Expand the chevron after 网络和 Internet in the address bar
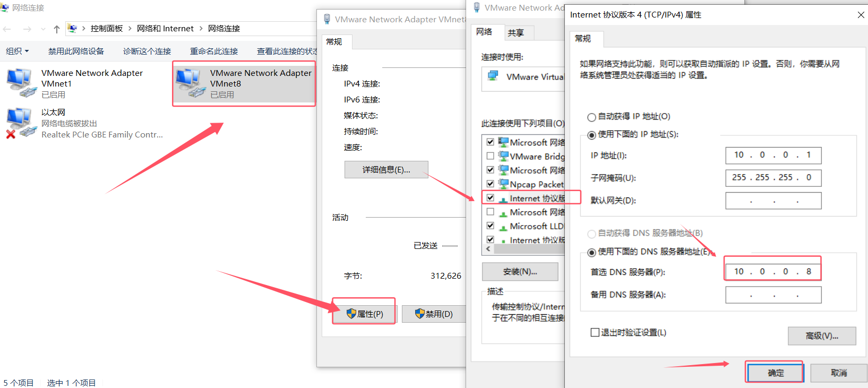The width and height of the screenshot is (868, 388). click(201, 29)
